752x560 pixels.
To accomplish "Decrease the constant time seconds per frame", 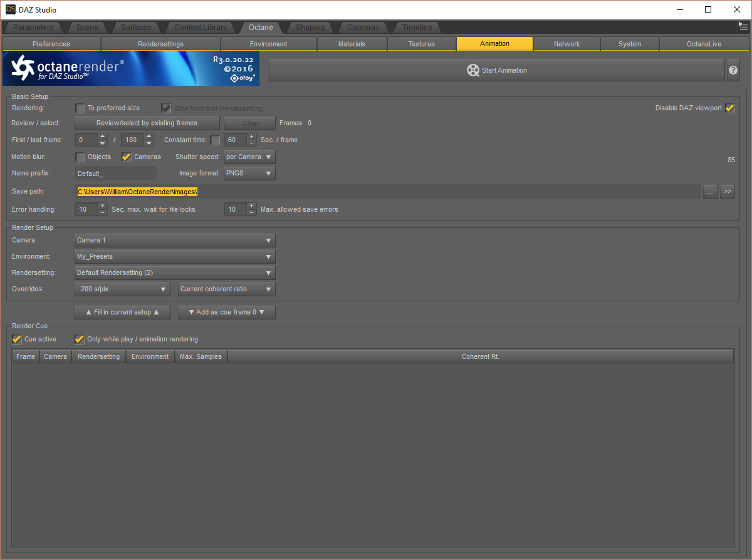I will pos(251,143).
